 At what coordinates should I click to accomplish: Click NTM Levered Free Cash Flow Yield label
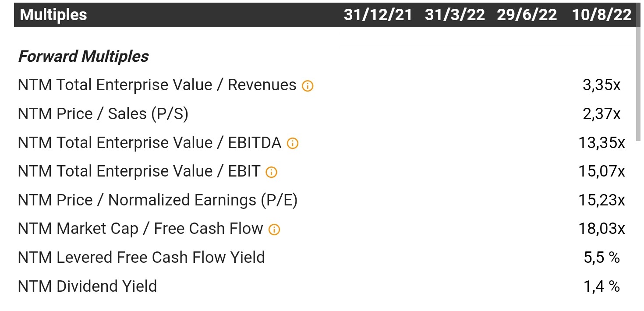[x=141, y=257]
